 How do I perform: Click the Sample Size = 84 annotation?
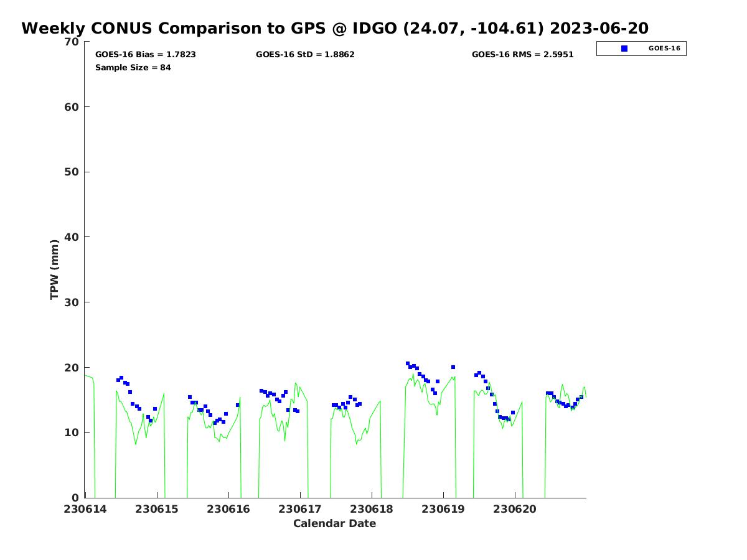point(133,67)
